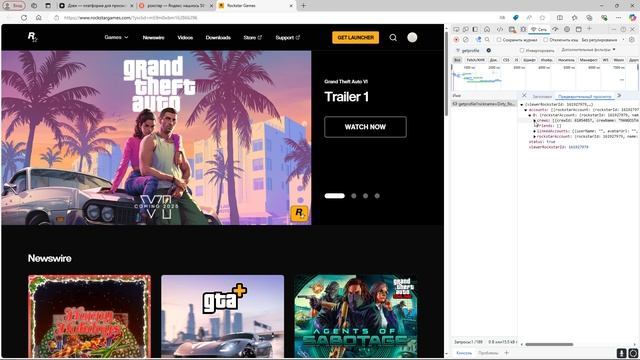Filter requests by JS type

click(x=516, y=60)
